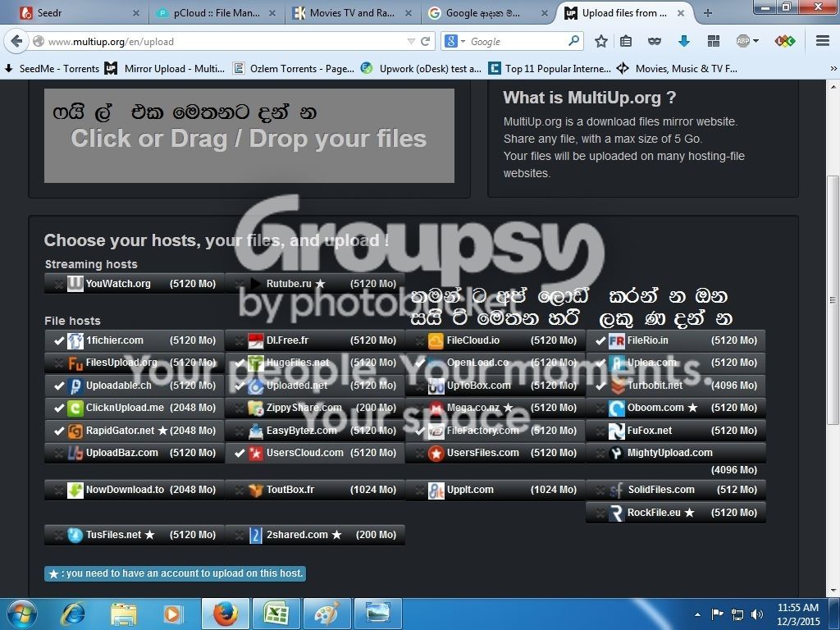Toggle the Uploadable.ch host checkbox

58,386
